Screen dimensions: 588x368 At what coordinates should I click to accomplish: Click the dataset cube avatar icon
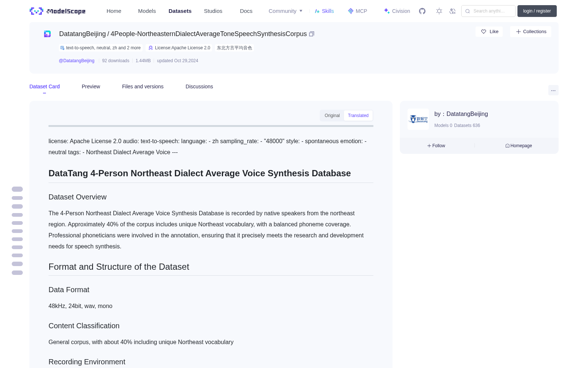tap(47, 34)
